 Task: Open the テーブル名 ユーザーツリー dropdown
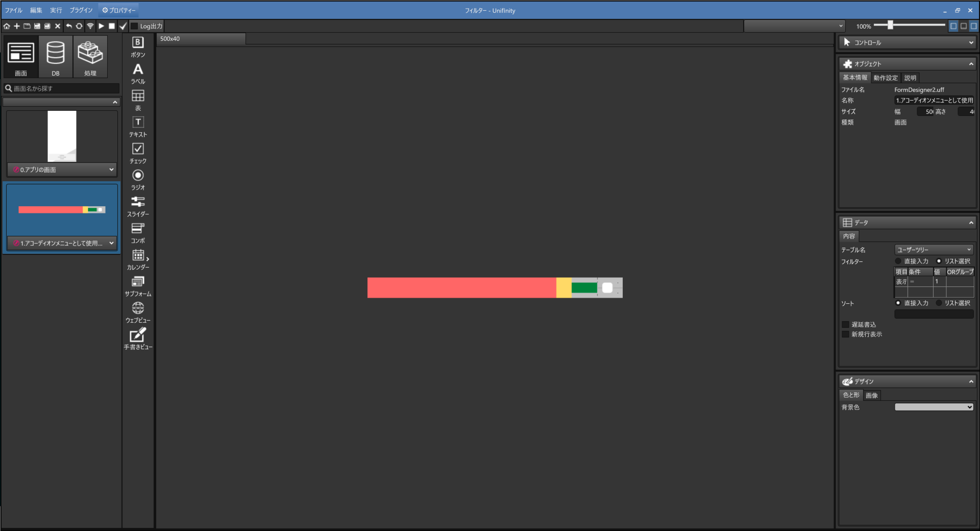pyautogui.click(x=934, y=250)
